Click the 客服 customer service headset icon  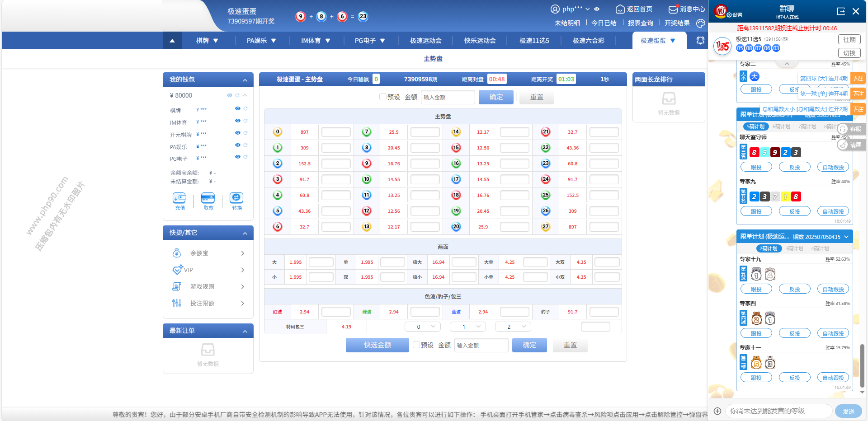click(x=842, y=129)
